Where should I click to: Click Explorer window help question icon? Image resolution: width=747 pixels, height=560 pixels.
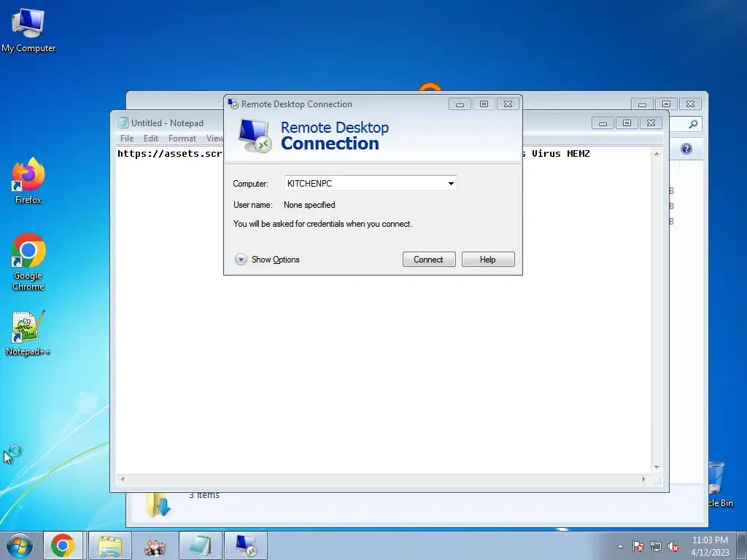pos(686,149)
